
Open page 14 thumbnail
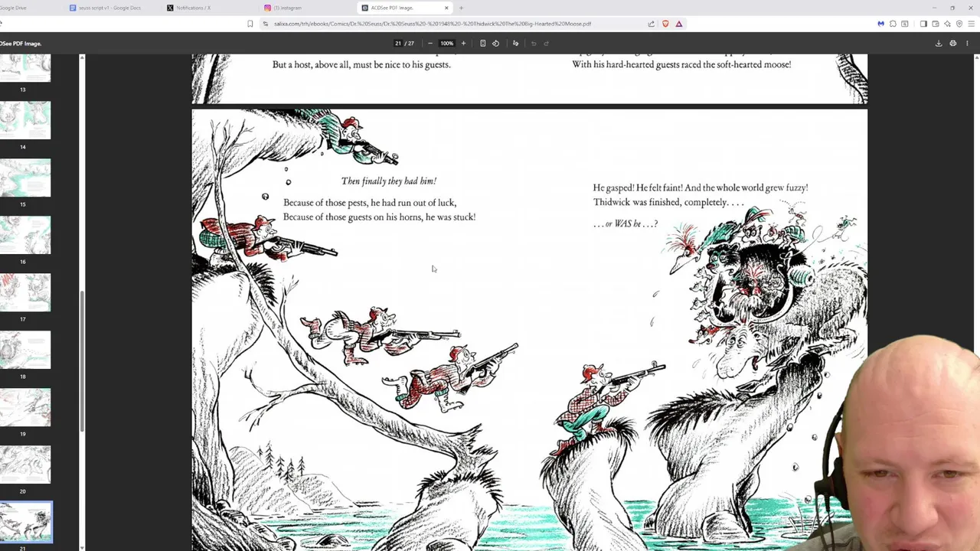tap(25, 120)
